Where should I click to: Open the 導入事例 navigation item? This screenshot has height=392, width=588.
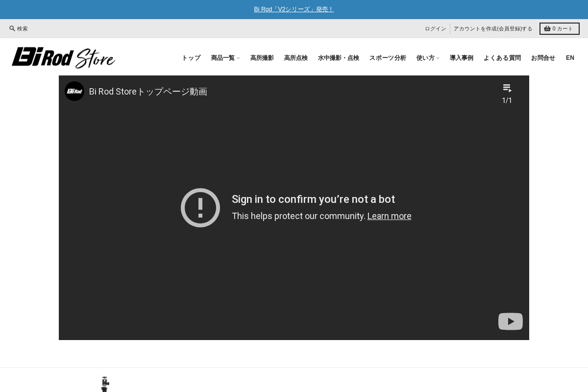click(461, 58)
